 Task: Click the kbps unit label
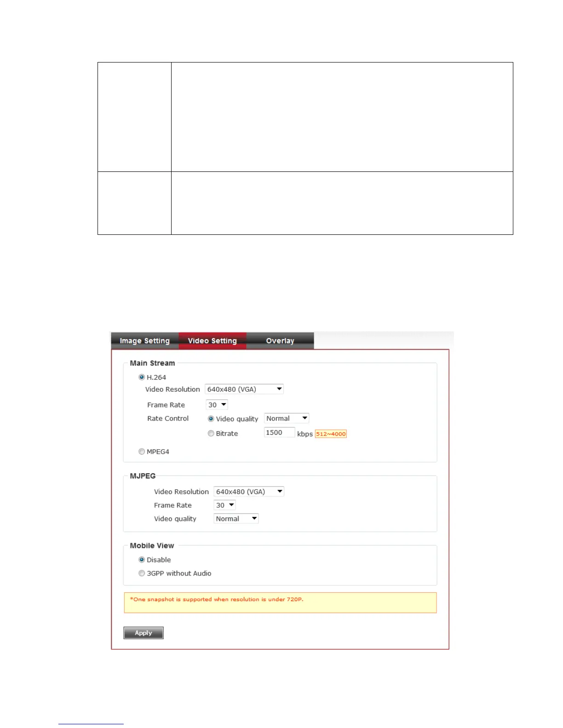pyautogui.click(x=305, y=434)
